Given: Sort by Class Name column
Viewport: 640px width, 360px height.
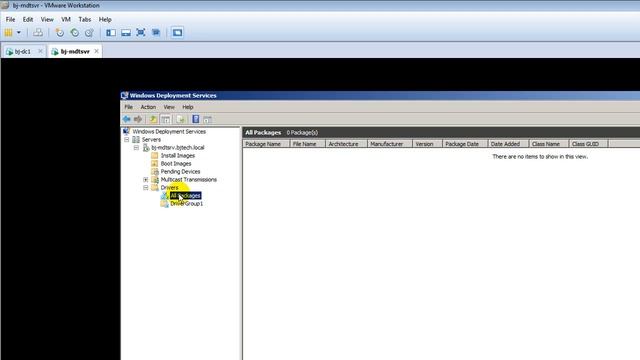Looking at the screenshot, I should coord(549,144).
